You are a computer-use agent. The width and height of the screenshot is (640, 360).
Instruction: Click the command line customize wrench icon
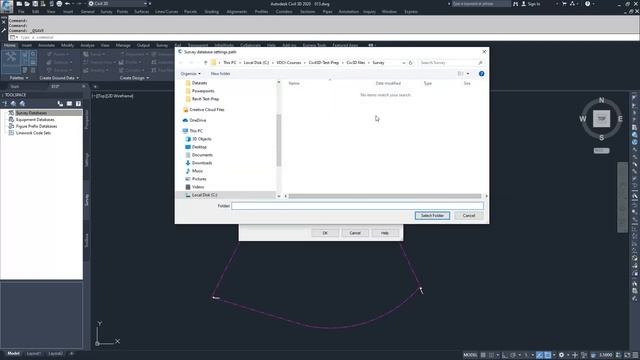coord(4,30)
